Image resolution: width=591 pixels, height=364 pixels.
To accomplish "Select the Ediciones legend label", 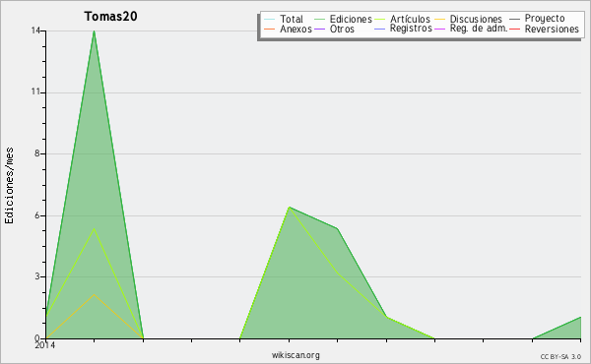I will pyautogui.click(x=351, y=19).
